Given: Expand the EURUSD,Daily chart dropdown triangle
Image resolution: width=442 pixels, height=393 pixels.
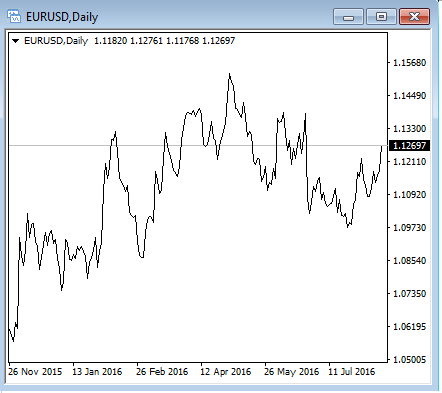Looking at the screenshot, I should tap(15, 41).
